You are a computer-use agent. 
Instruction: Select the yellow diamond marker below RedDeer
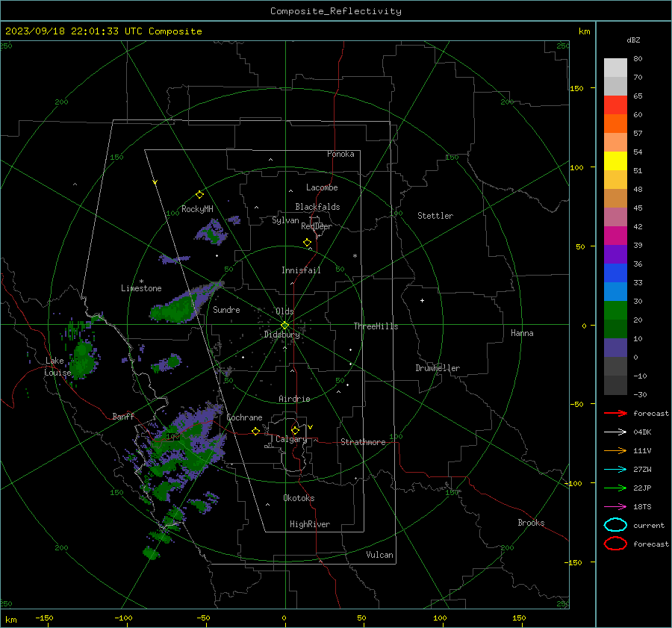click(x=307, y=243)
